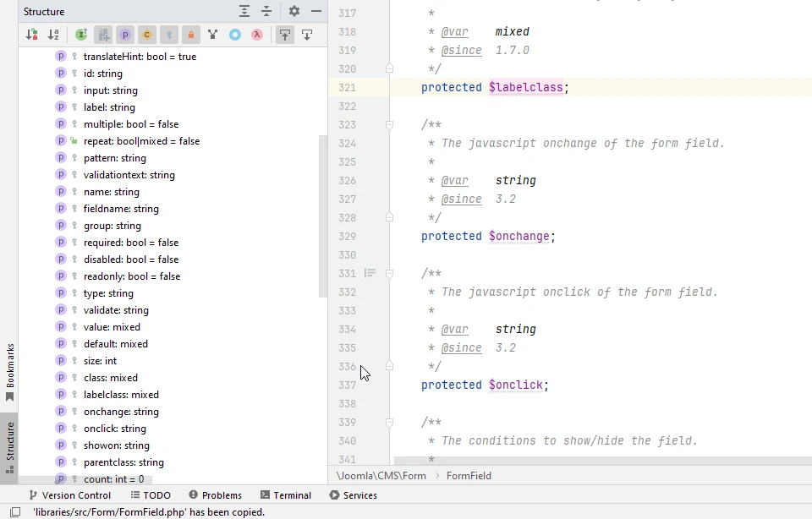812x519 pixels.
Task: Select size: int property
Action: [100, 361]
